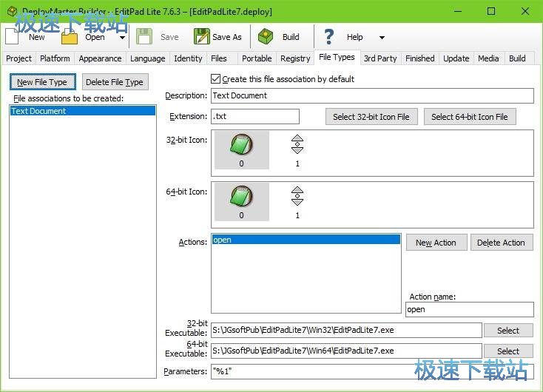Click the New project page icon
543x392 pixels.
tap(12, 37)
